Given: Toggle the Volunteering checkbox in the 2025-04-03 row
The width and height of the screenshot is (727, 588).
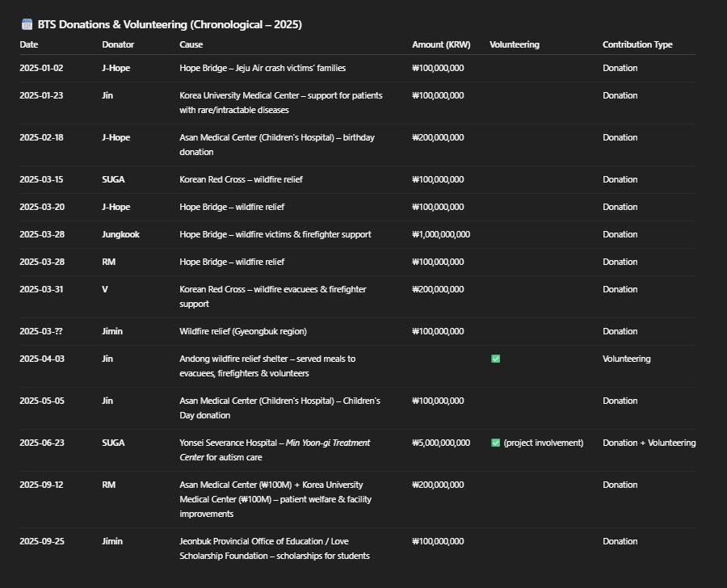Looking at the screenshot, I should pyautogui.click(x=496, y=359).
